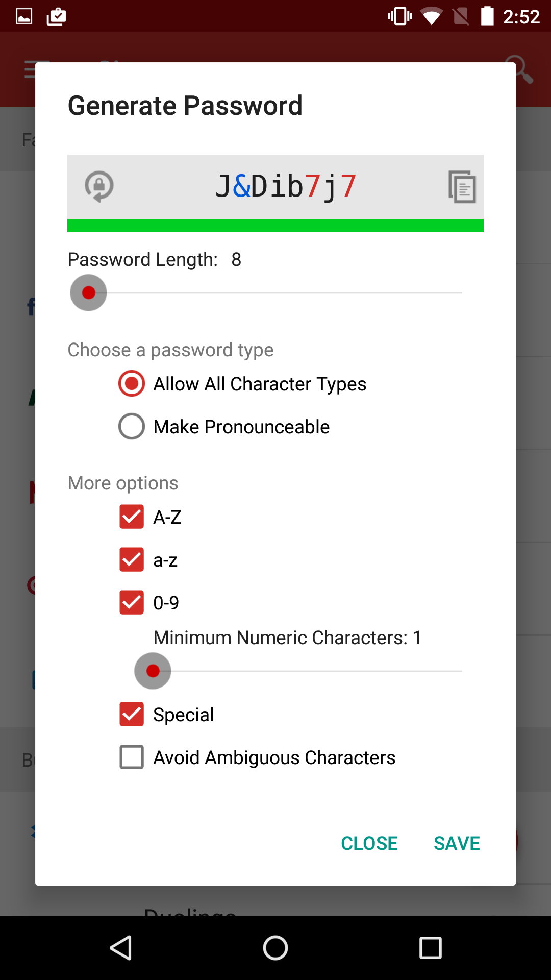Click the CLOSE button
The image size is (551, 980).
pyautogui.click(x=369, y=843)
